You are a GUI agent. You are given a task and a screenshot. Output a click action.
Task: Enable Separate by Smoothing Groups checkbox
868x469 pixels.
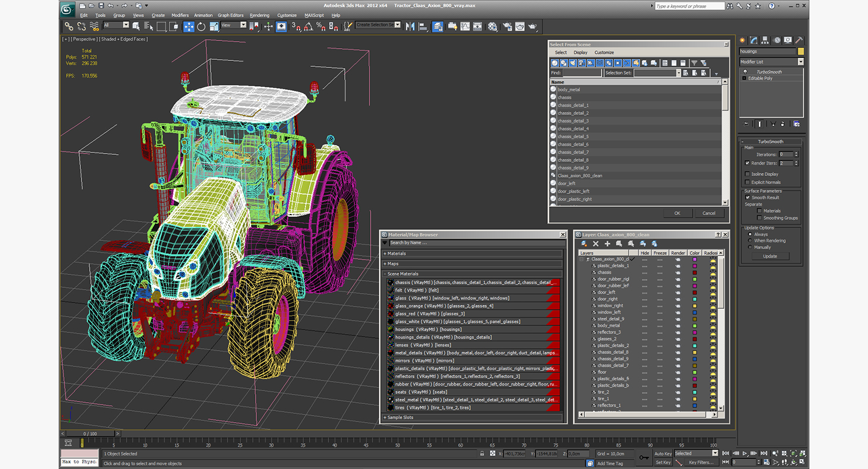(x=759, y=218)
